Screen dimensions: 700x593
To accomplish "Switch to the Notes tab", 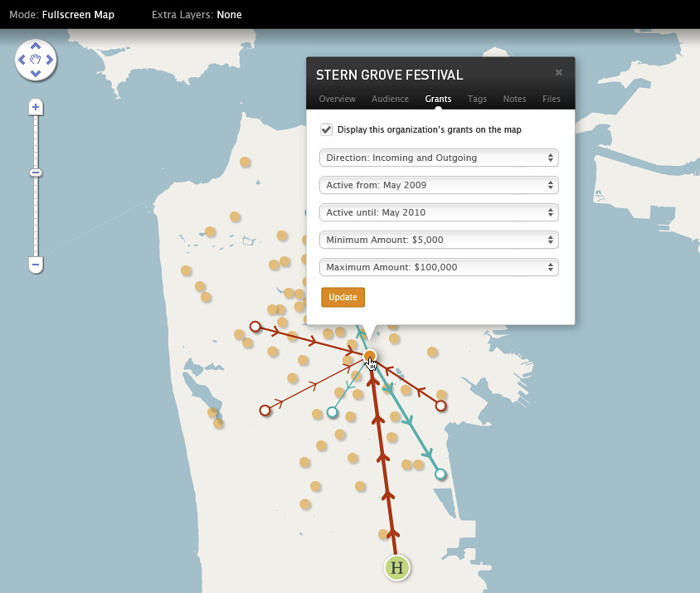I will point(514,99).
